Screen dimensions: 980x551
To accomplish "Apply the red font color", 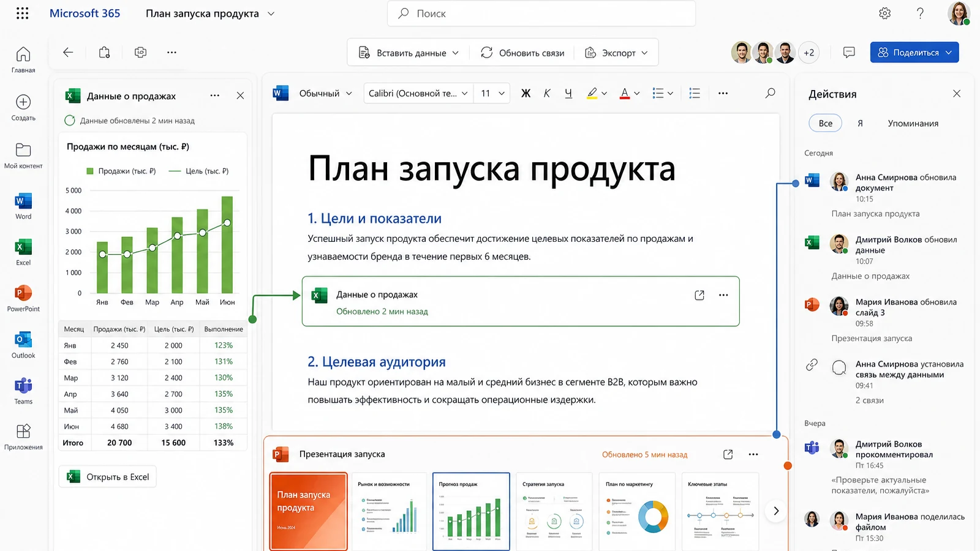I will 624,93.
